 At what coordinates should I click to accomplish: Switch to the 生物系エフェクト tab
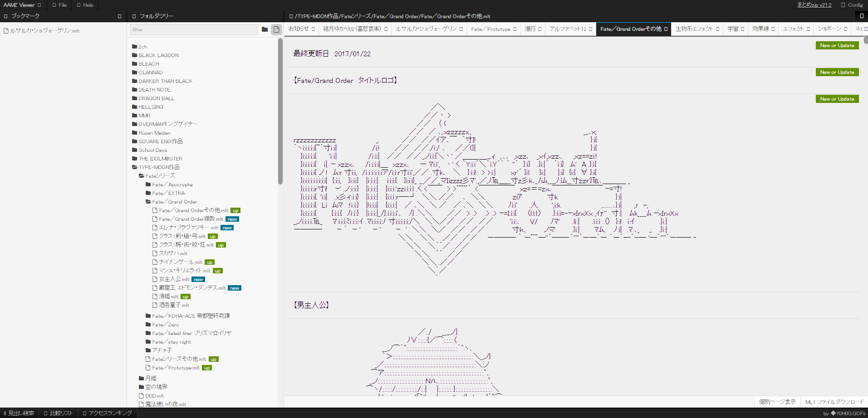[x=694, y=29]
